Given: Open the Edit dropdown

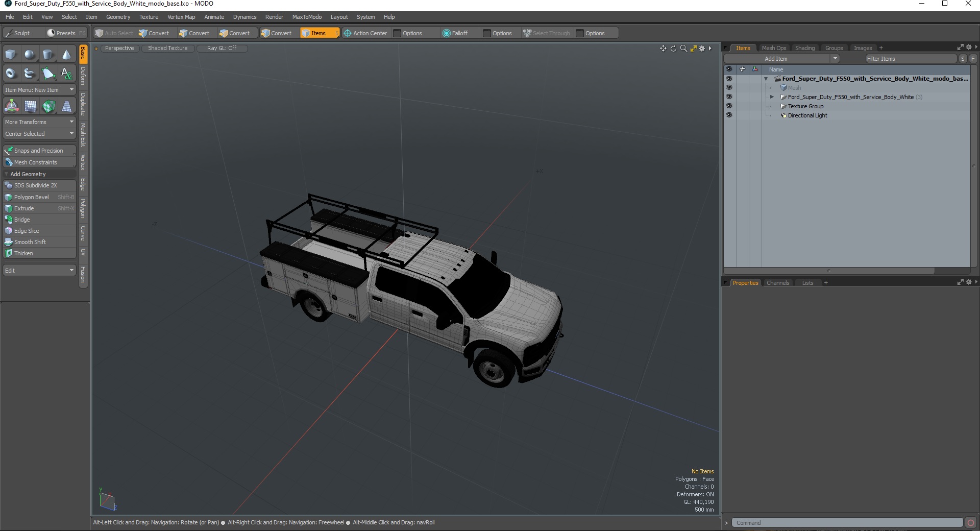Looking at the screenshot, I should coord(39,271).
